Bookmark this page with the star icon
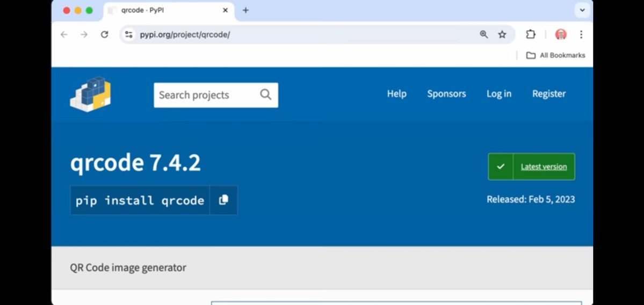 502,34
